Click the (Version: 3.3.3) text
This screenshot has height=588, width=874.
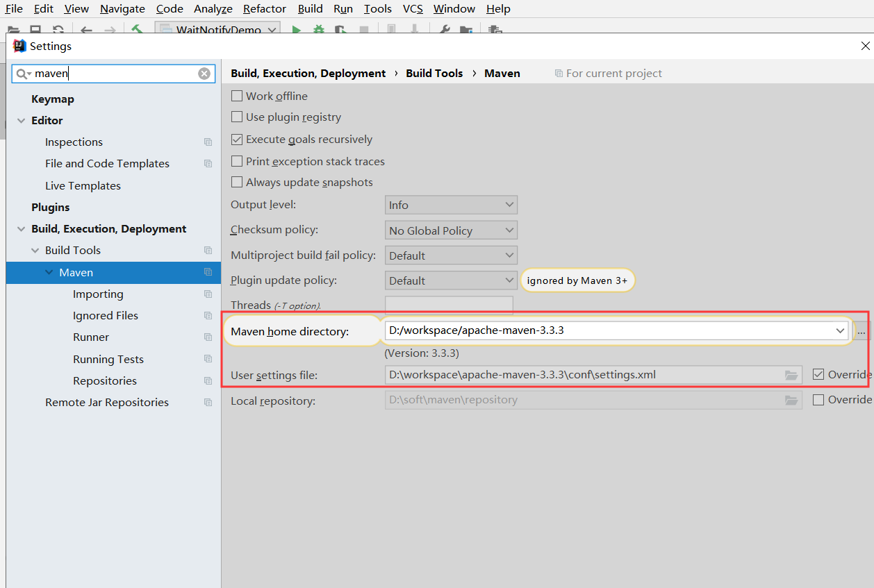click(x=422, y=353)
